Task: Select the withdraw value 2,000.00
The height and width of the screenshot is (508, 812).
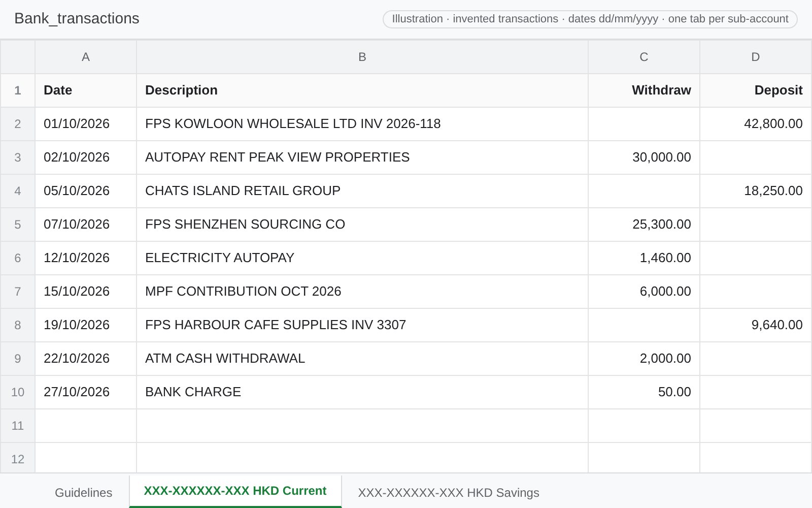Action: pyautogui.click(x=644, y=359)
